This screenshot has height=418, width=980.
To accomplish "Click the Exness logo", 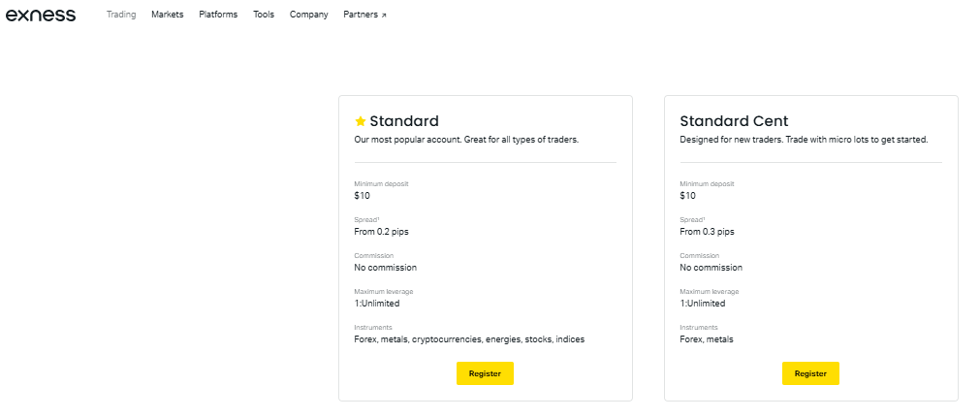I will point(41,15).
